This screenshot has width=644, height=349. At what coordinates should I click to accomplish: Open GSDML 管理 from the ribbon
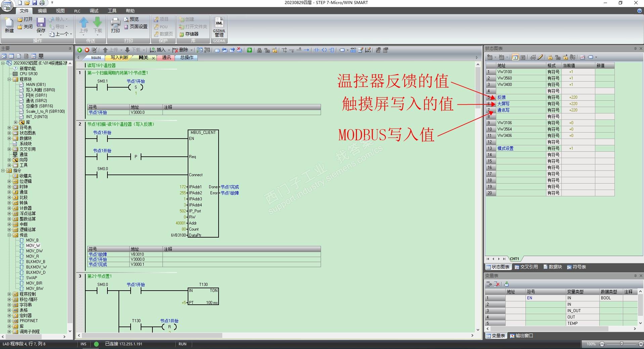click(219, 27)
